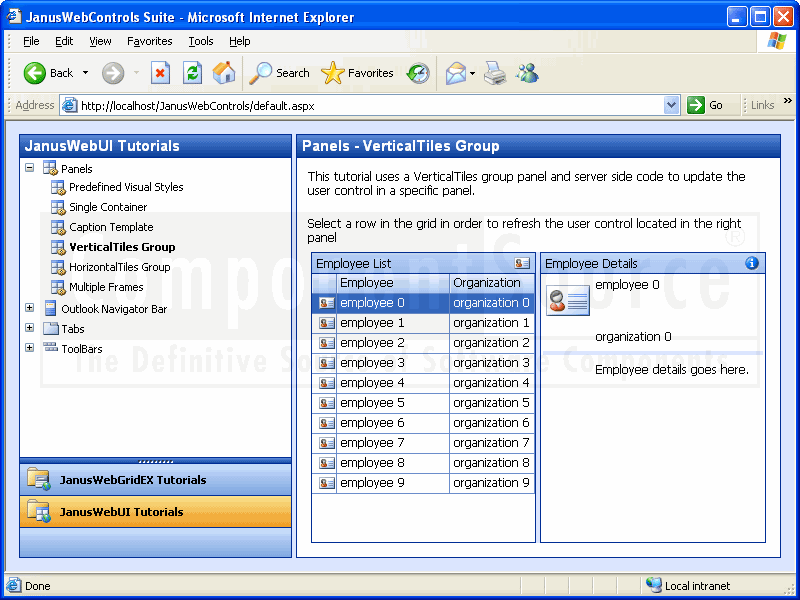
Task: Click the contact card icon in the Employee List header
Action: click(522, 263)
